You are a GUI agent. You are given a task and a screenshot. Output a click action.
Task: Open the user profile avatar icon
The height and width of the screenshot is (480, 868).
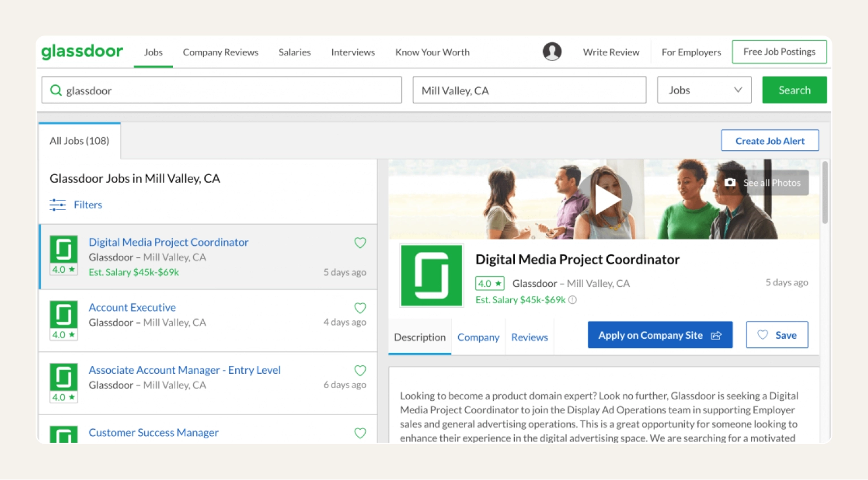552,52
